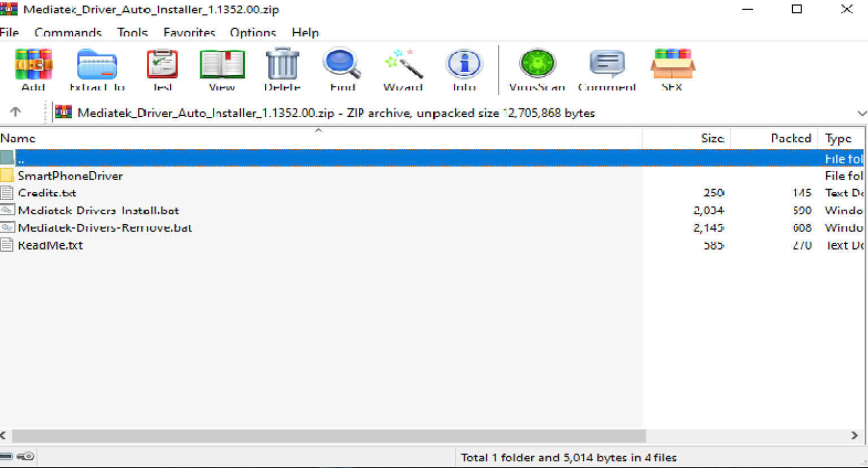Click the key icon in status bar

point(25,457)
